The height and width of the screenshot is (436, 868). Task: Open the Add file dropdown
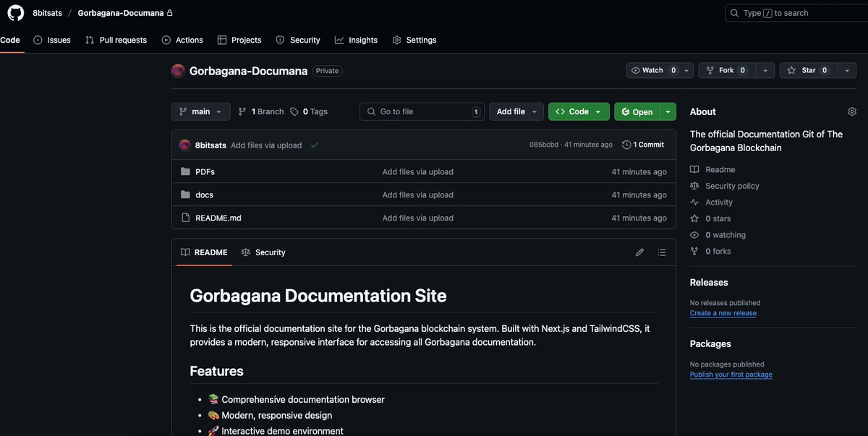(x=516, y=111)
